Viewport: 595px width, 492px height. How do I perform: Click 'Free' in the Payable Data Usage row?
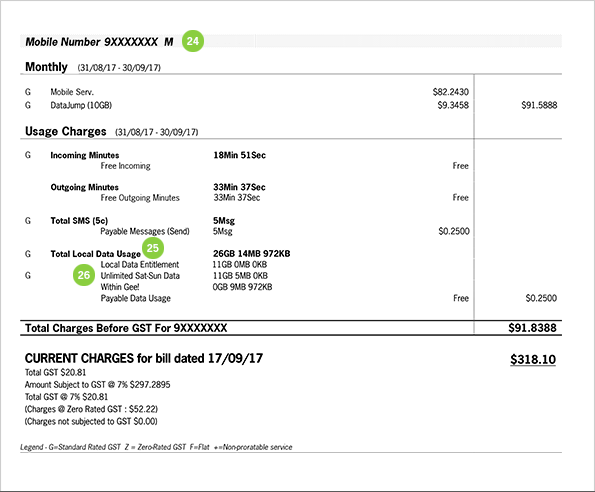461,299
